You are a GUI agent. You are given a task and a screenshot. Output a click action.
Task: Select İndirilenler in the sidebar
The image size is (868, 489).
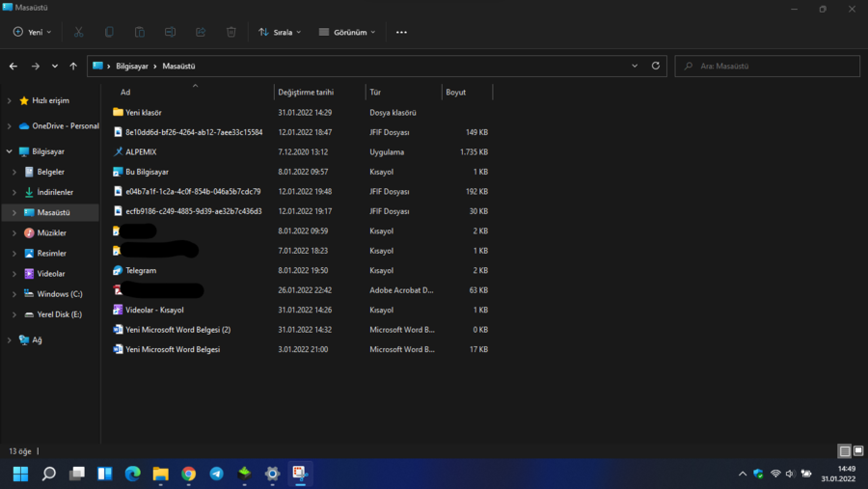[55, 192]
